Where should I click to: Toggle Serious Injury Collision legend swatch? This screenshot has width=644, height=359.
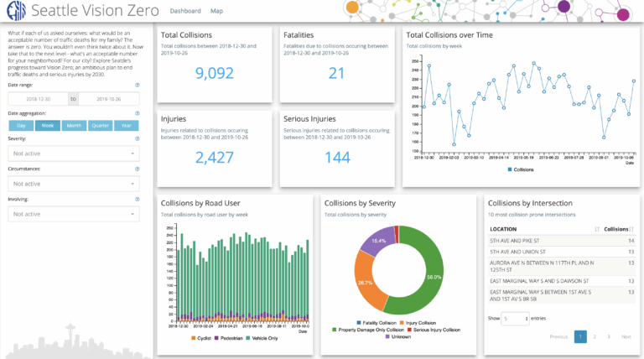pos(409,330)
